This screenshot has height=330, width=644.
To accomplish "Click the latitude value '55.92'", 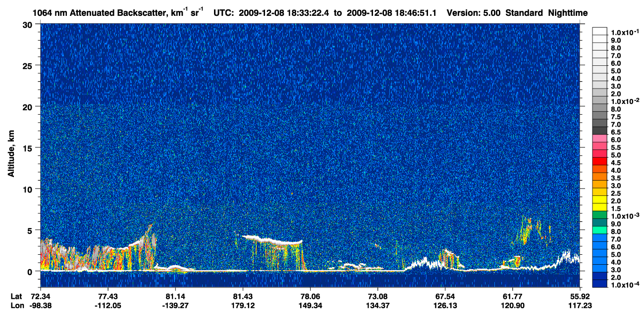I will point(580,296).
